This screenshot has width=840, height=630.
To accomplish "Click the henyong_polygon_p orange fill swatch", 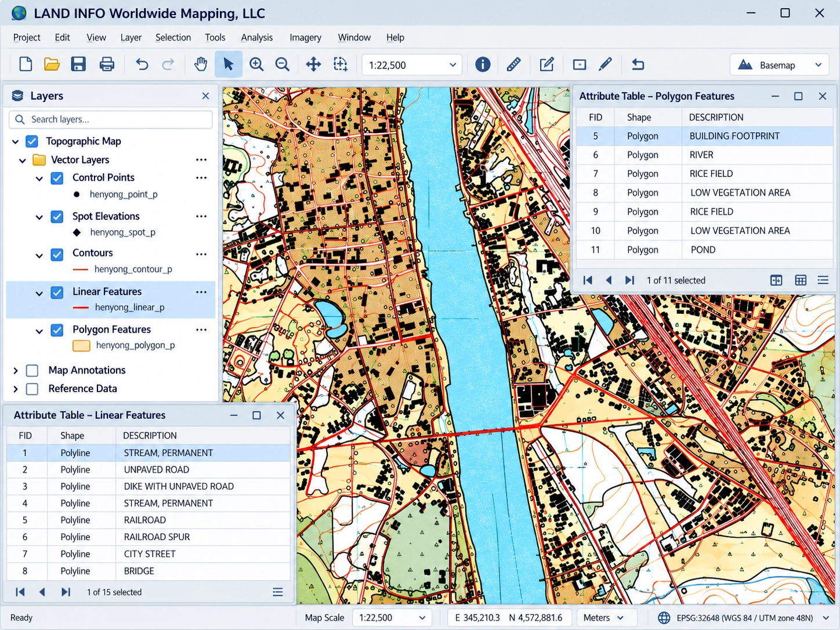I will coord(81,346).
